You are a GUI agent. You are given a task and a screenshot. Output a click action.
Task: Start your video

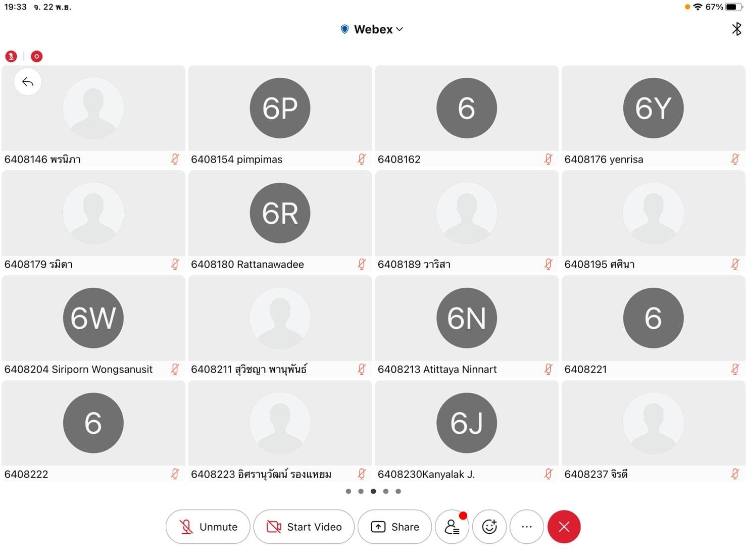(304, 527)
